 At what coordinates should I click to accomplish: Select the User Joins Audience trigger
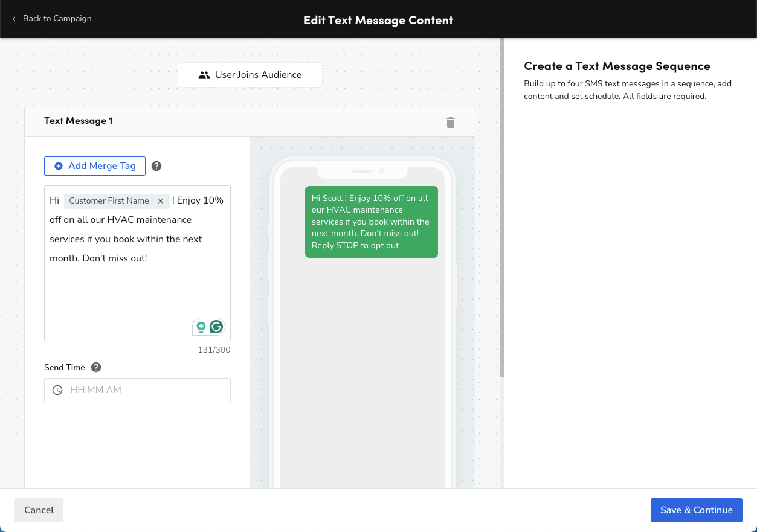250,74
